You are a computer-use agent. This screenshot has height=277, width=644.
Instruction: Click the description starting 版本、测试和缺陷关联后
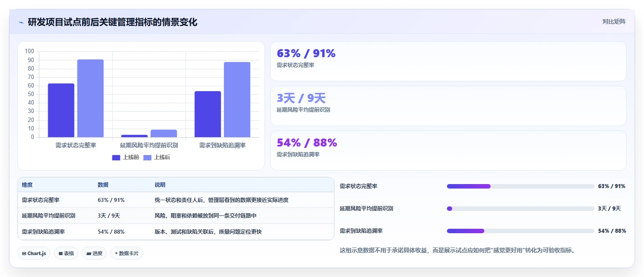click(x=208, y=232)
